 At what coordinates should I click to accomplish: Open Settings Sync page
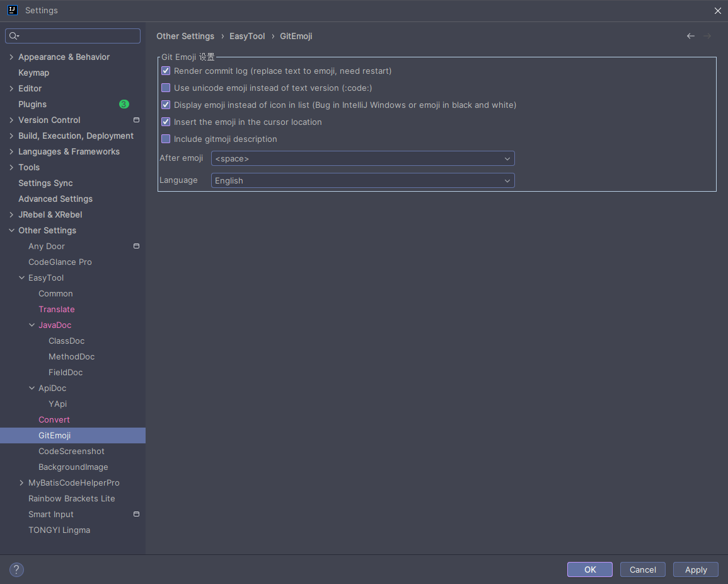point(45,183)
